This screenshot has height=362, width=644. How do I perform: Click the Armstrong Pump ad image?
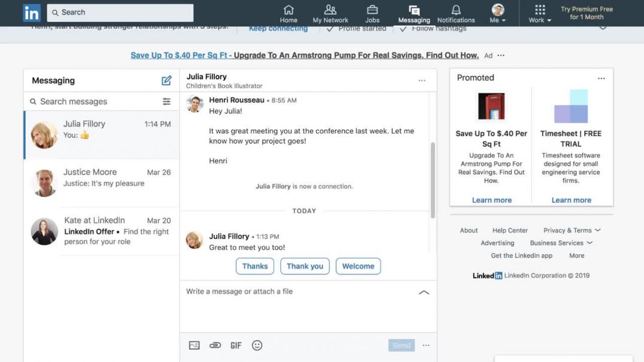point(491,106)
